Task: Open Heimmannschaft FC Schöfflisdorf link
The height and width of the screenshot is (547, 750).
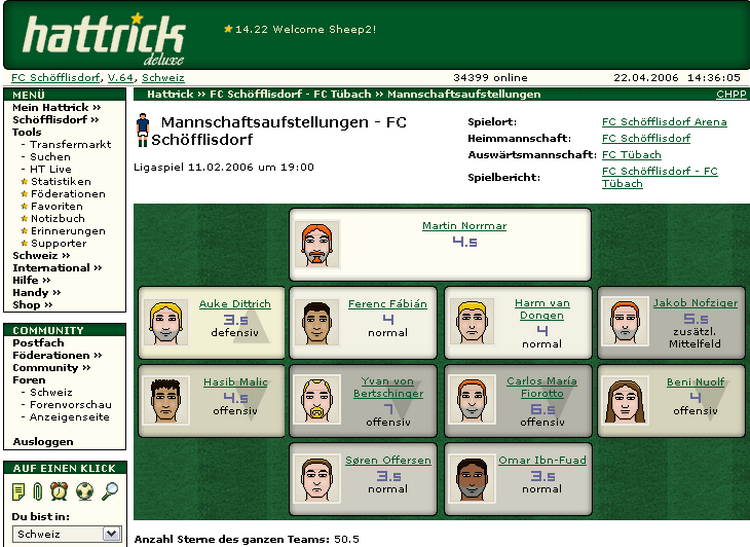Action: pyautogui.click(x=646, y=138)
